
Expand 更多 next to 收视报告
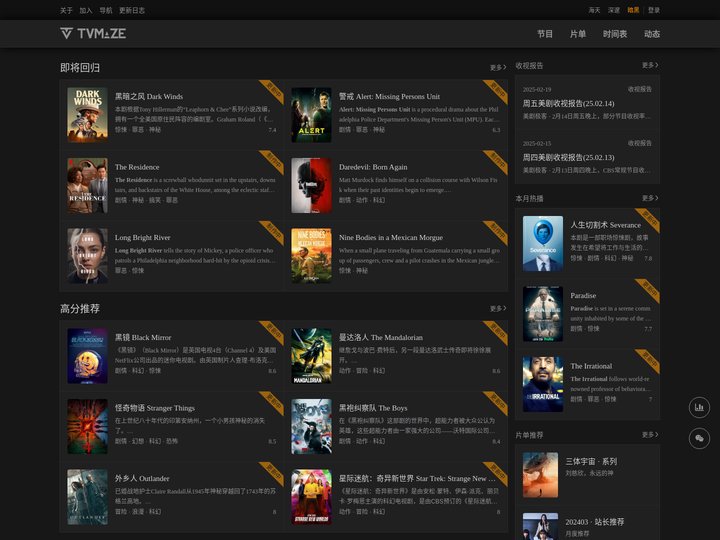click(650, 65)
